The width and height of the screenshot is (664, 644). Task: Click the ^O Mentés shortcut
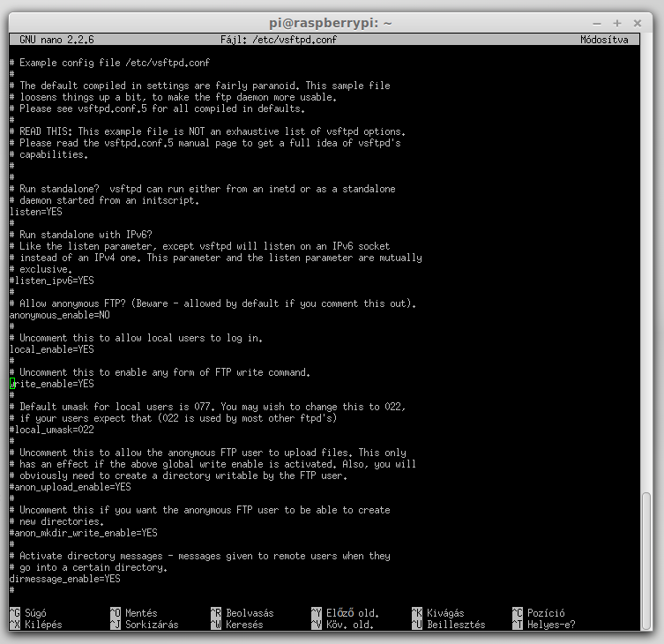coord(133,613)
